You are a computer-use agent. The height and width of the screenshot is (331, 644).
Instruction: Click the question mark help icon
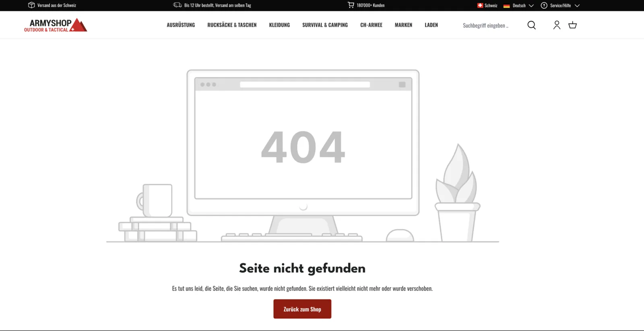544,6
